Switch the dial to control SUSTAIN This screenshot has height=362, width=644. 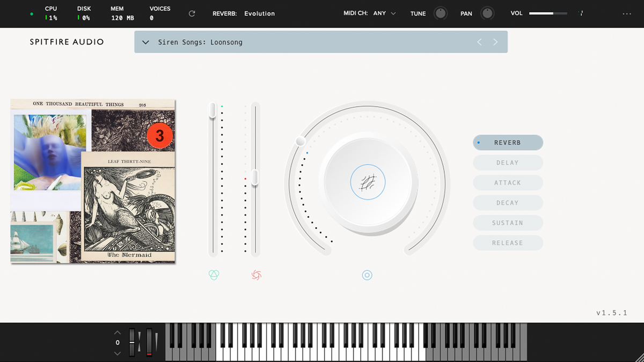pos(508,223)
